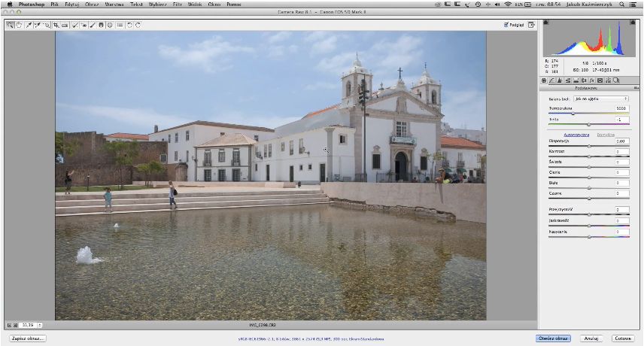Rotate image counterclockwise

(x=129, y=25)
